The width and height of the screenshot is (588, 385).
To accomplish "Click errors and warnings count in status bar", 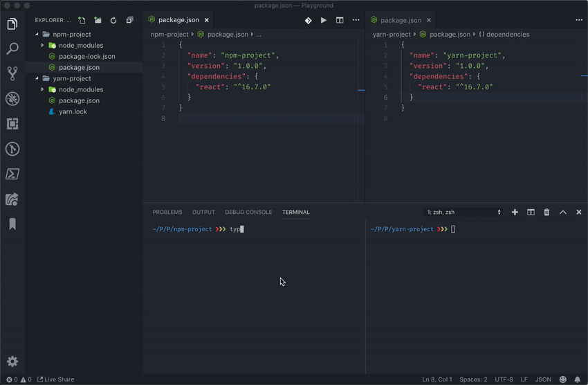I will 19,379.
